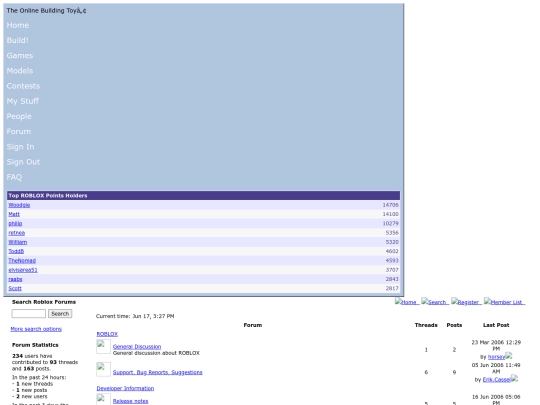Viewport: 540px width, 405px height.
Task: Open the Developer Information group link
Action: tap(125, 388)
